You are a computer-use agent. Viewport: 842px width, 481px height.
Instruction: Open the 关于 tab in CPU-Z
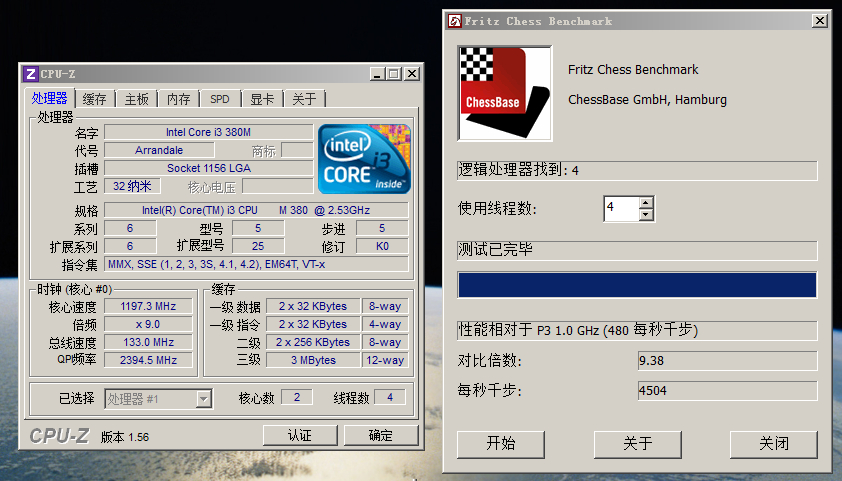[304, 99]
